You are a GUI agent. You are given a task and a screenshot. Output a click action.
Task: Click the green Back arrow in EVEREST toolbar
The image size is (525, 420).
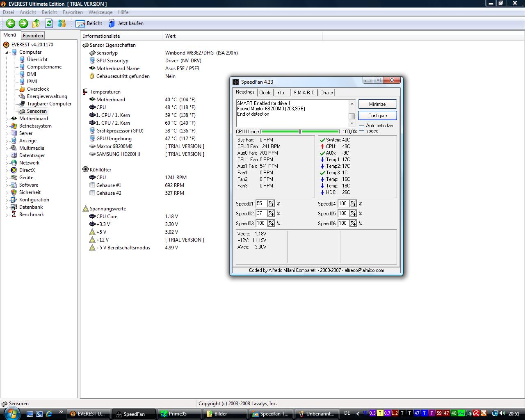click(x=11, y=23)
